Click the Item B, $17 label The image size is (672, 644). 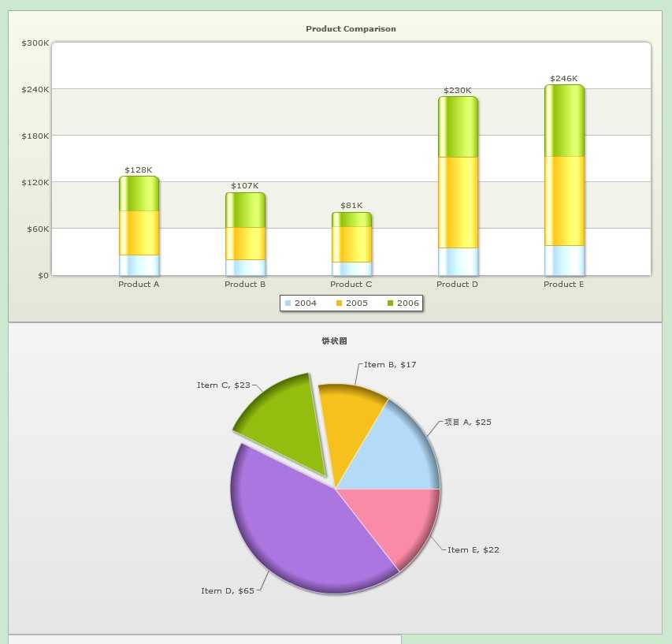(x=390, y=365)
